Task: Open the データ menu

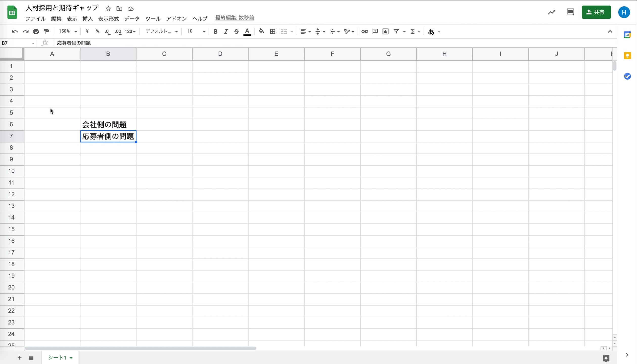Action: pos(132,18)
